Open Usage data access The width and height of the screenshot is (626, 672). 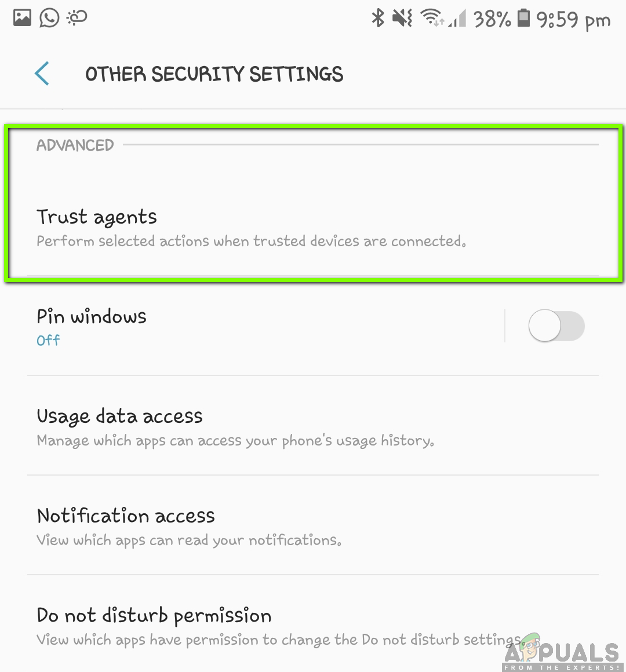point(313,426)
